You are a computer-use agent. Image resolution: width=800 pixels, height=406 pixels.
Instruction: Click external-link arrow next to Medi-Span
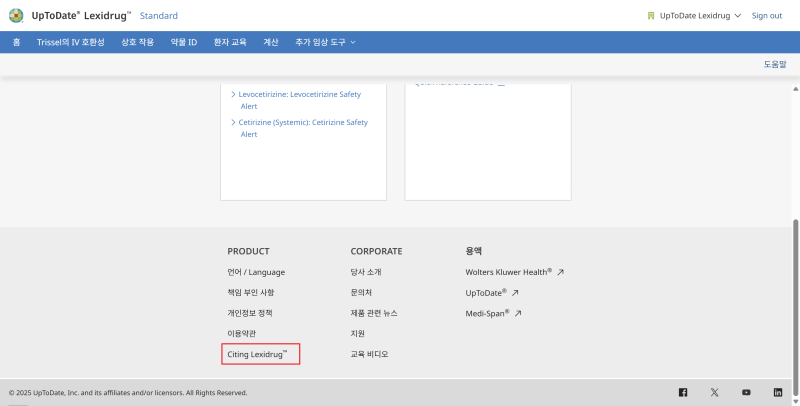pos(517,313)
